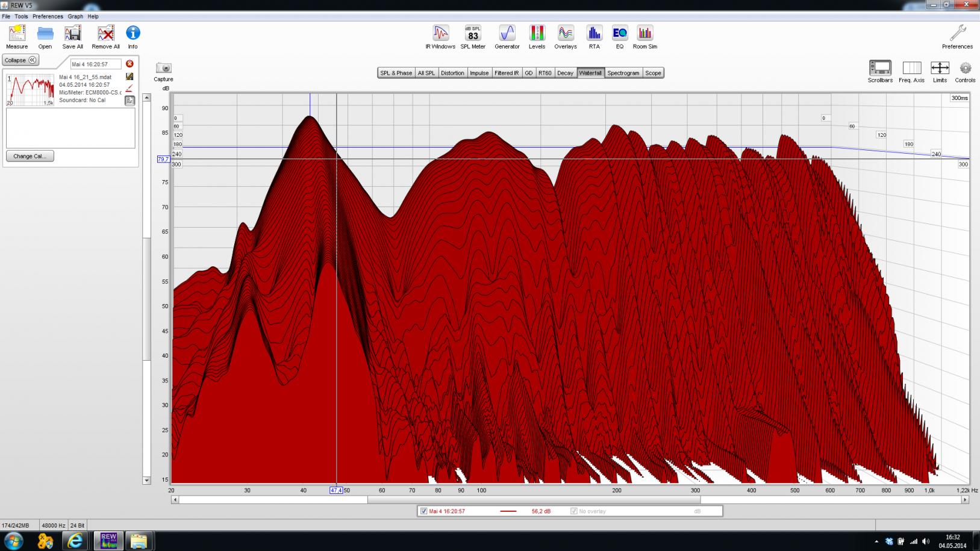Open the REW taskbar button
Viewport: 980px width, 551px height.
[108, 541]
